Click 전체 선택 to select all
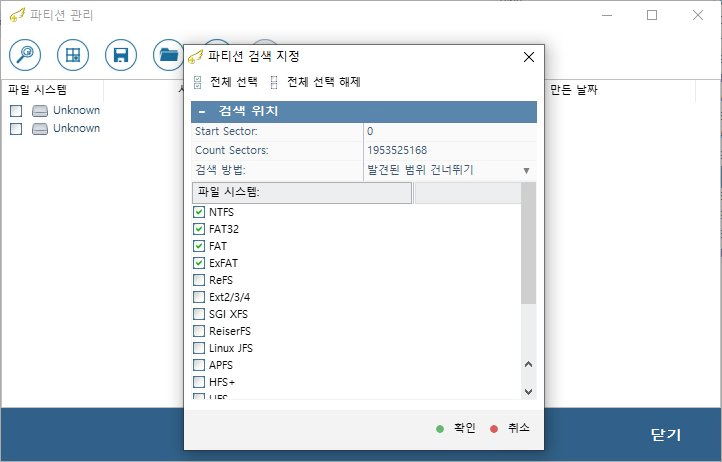Screen dimensions: 722x462 [x=233, y=82]
